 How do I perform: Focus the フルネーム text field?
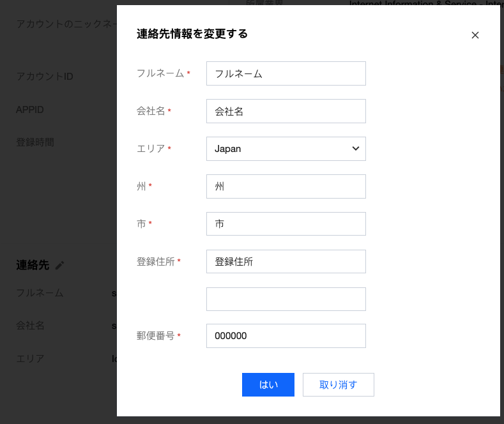pyautogui.click(x=286, y=73)
